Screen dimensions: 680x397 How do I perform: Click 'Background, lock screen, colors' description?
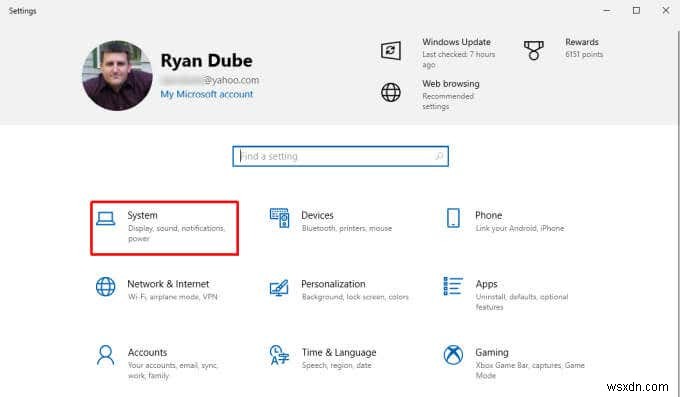point(355,297)
